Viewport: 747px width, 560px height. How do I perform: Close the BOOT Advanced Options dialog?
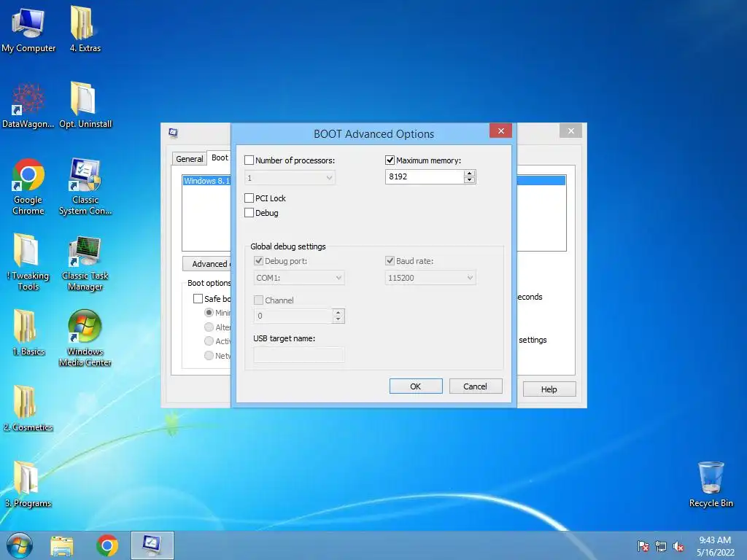coord(500,131)
